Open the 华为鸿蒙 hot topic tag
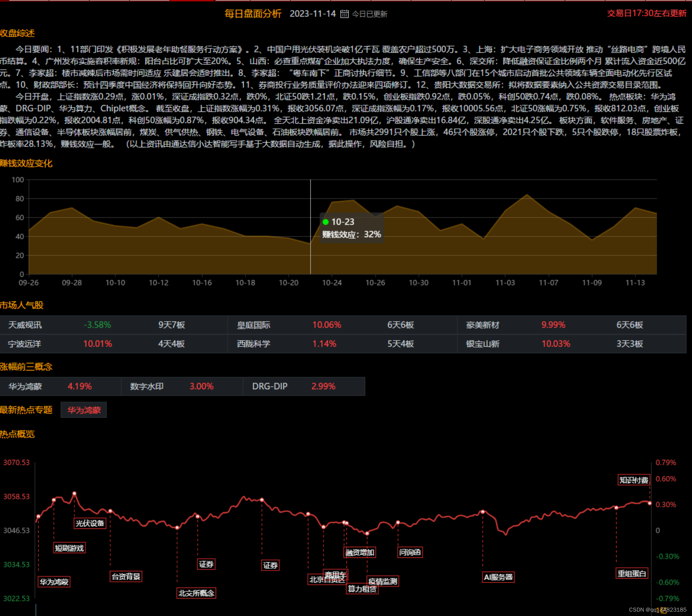 [x=83, y=410]
